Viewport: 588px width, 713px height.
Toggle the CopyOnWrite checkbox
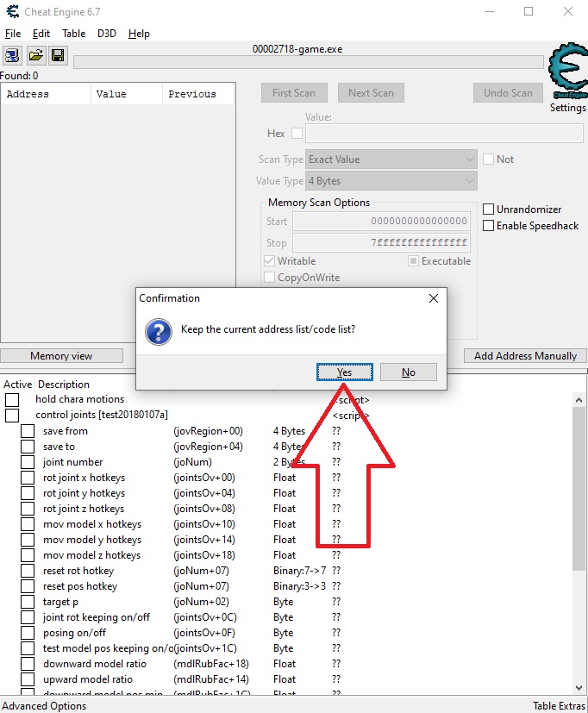(269, 278)
